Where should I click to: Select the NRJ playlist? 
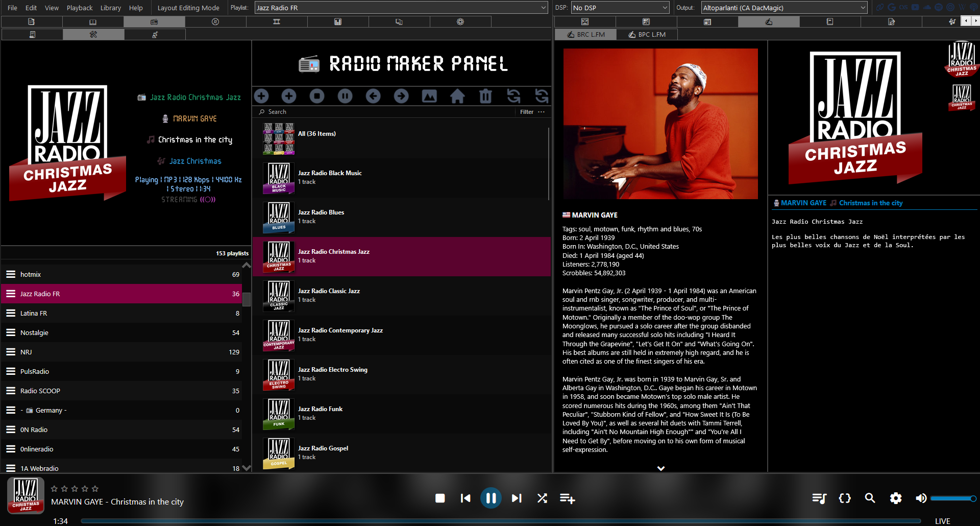pos(121,352)
